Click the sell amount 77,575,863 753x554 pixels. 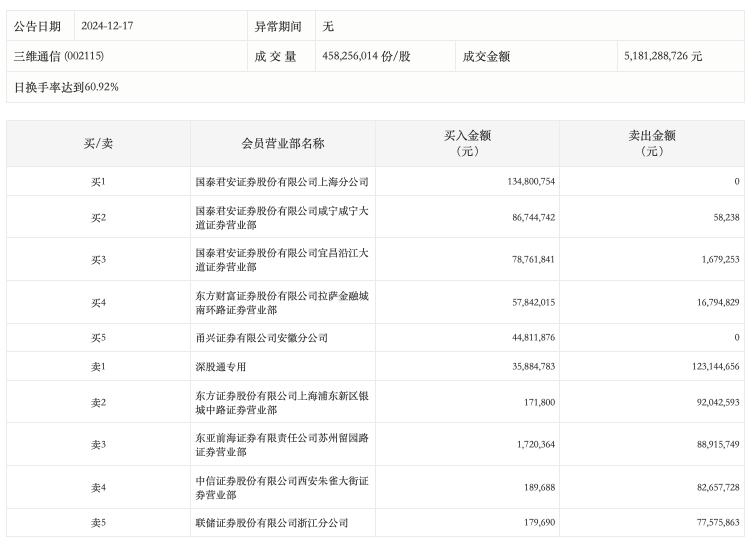pyautogui.click(x=718, y=522)
